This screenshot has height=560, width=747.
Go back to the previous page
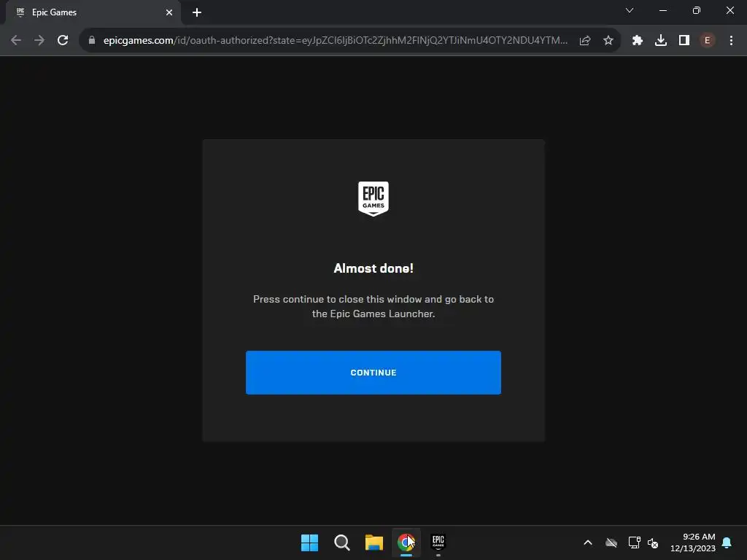tap(16, 41)
